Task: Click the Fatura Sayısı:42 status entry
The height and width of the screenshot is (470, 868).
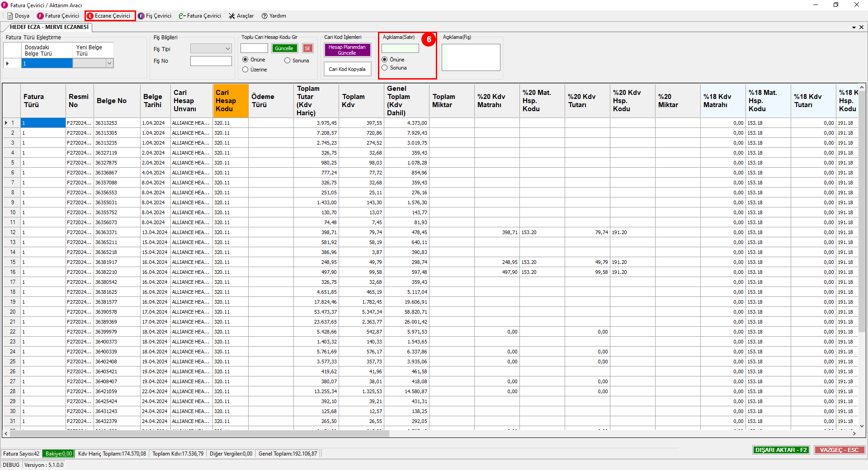Action: [x=21, y=454]
